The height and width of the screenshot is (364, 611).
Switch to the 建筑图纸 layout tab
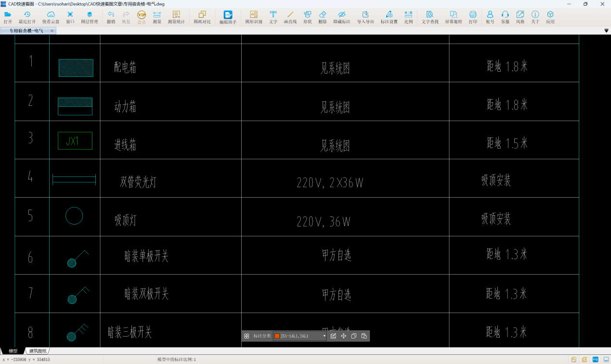pyautogui.click(x=38, y=351)
